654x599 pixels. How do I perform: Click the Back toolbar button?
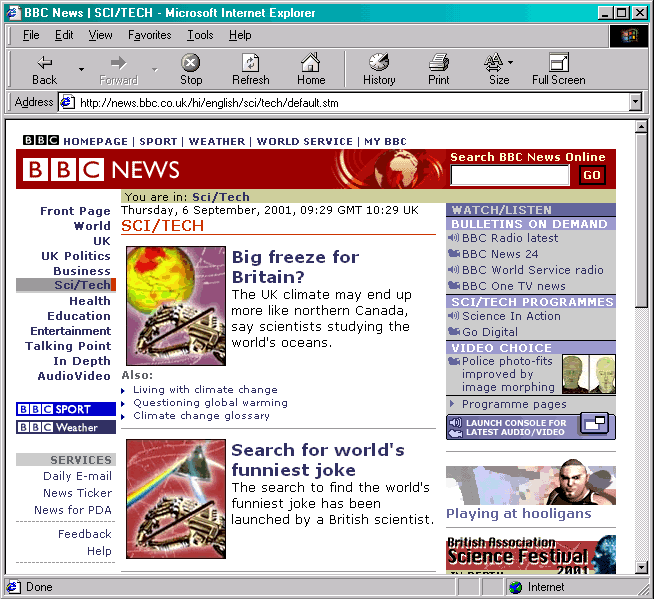45,70
